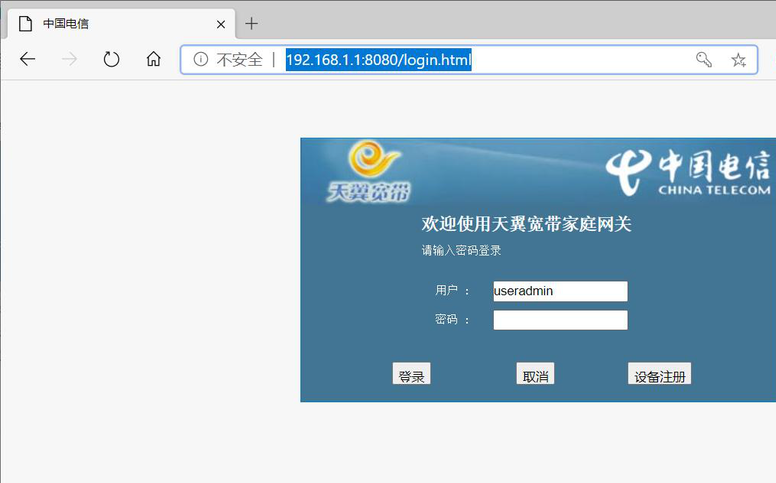Open 设备注册 device registration

pyautogui.click(x=659, y=375)
